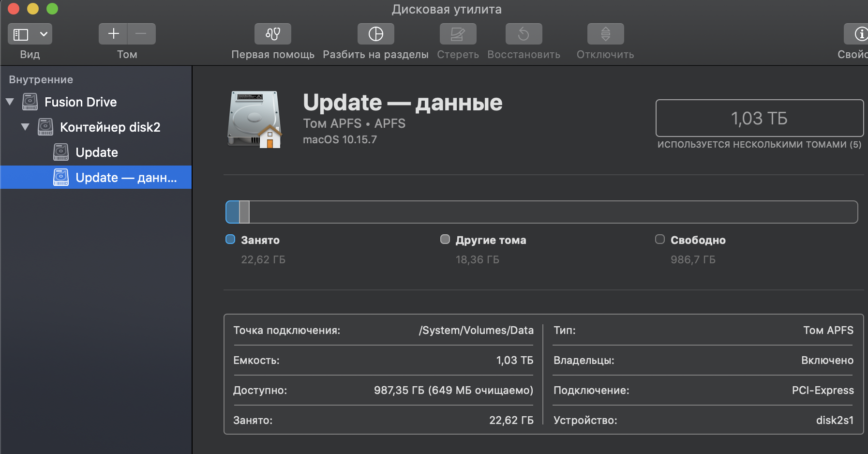Click Тип value Том APFS

coord(828,331)
